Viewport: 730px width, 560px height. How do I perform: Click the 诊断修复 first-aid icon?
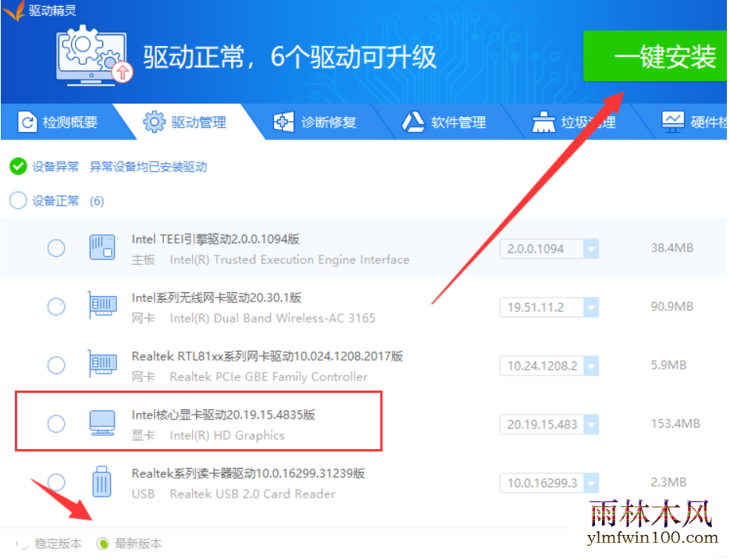point(283,122)
